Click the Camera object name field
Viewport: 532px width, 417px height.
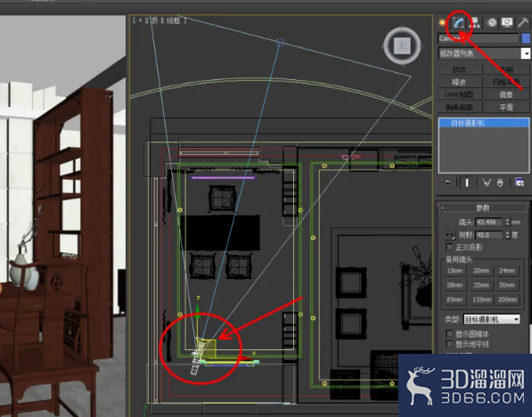coord(478,38)
